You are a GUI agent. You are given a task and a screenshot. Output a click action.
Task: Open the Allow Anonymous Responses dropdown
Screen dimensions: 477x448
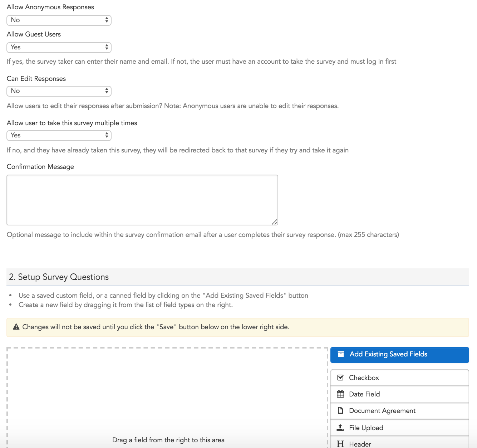[x=59, y=20]
